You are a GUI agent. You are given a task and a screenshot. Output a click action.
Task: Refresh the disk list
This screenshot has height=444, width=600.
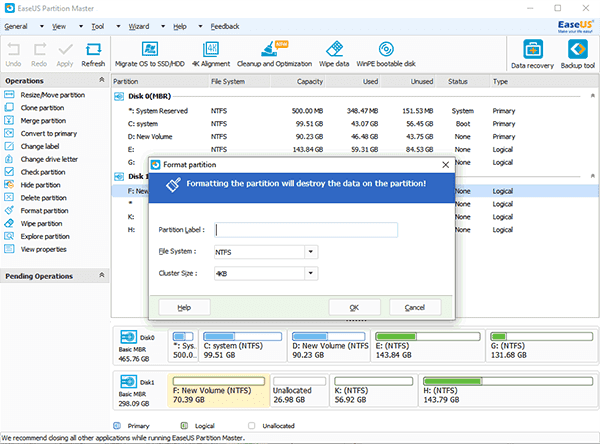click(x=93, y=54)
